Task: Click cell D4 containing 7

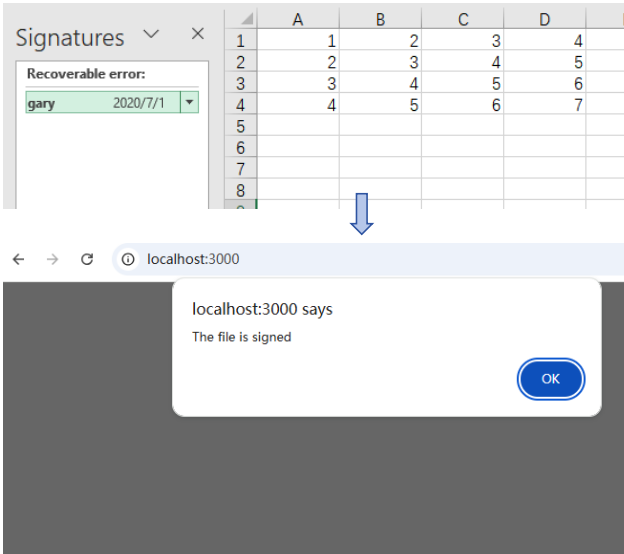Action: point(544,105)
